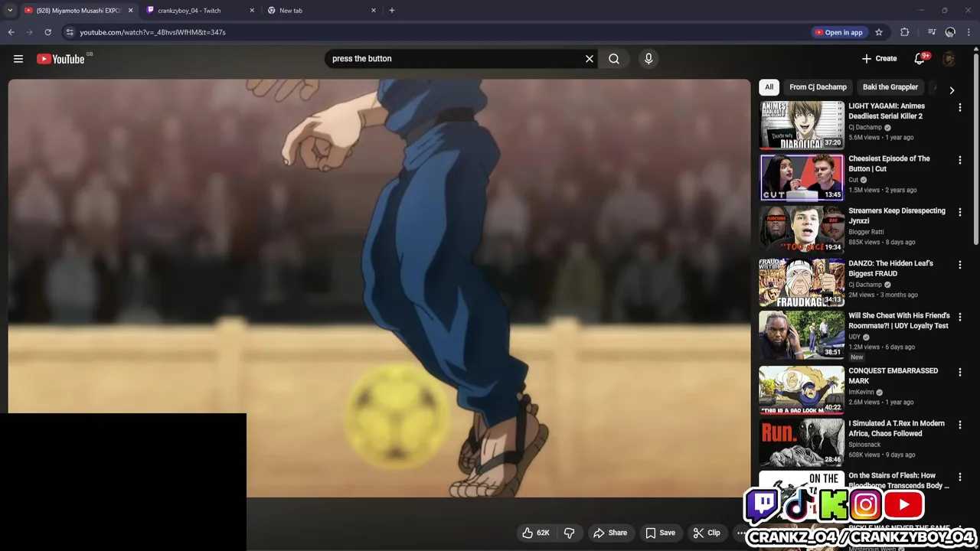
Task: Open Chrome profile icon
Action: pos(950,32)
